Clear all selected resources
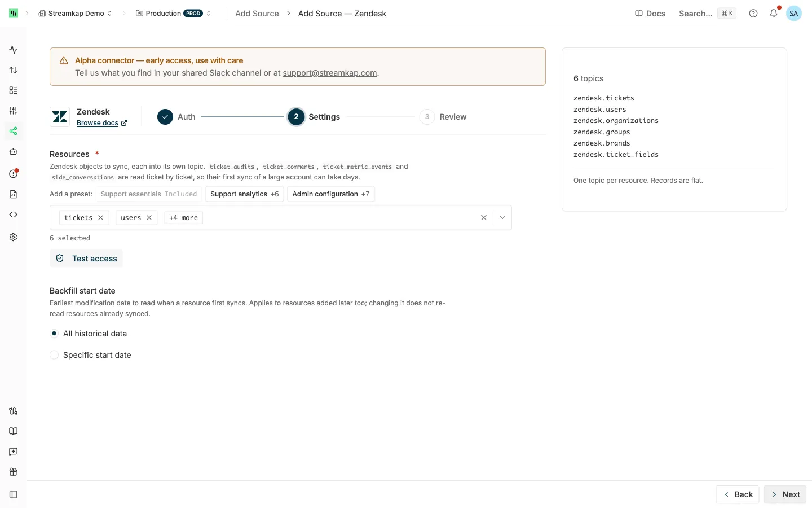This screenshot has height=508, width=812. tap(484, 218)
